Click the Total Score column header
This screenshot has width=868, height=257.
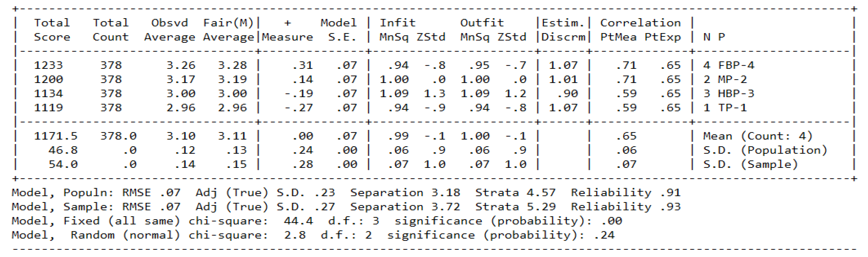tap(52, 30)
